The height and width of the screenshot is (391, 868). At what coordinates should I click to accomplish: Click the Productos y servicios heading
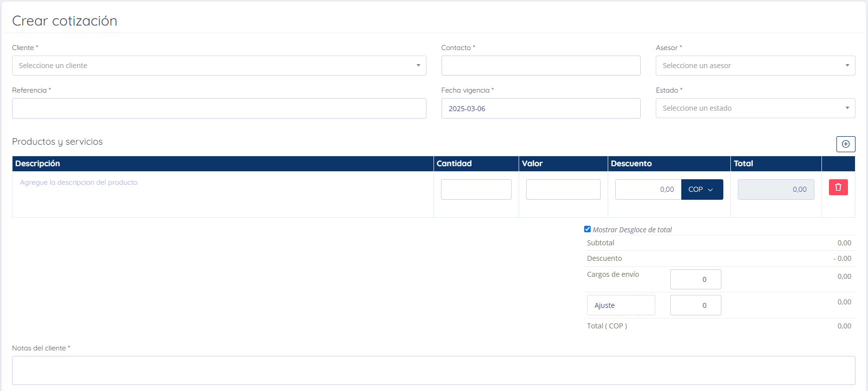(x=57, y=142)
